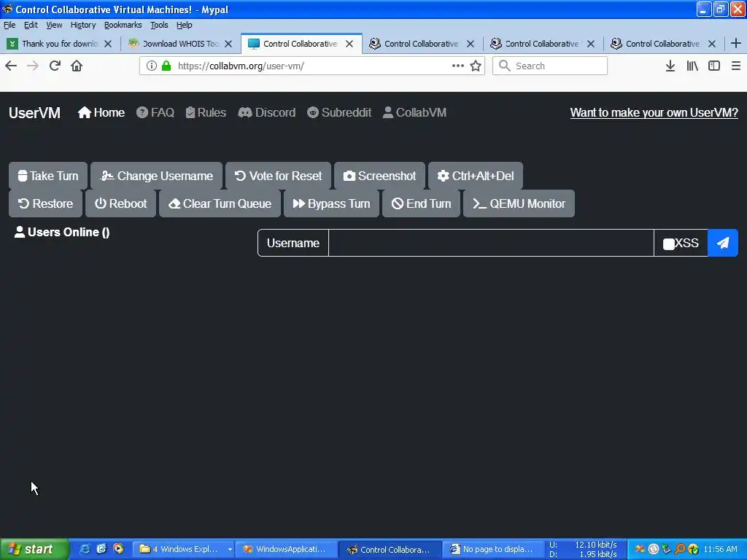Open the View menu

pyautogui.click(x=54, y=25)
